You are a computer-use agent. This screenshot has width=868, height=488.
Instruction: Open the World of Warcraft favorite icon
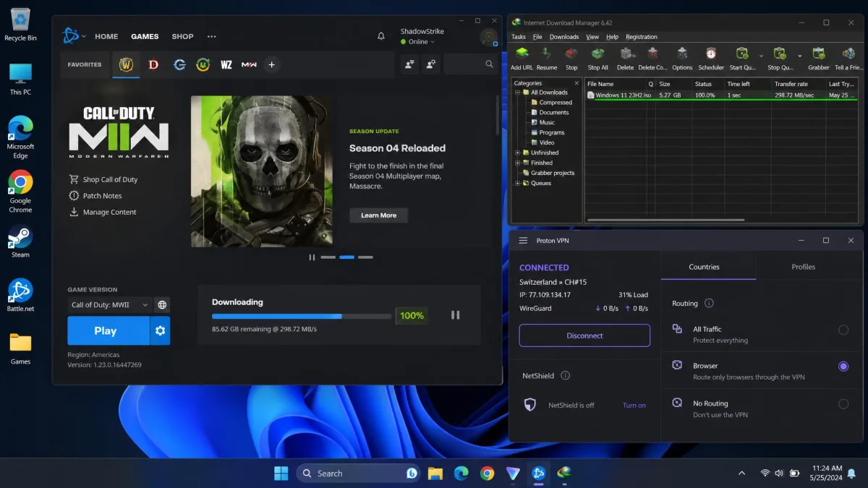[x=126, y=64]
